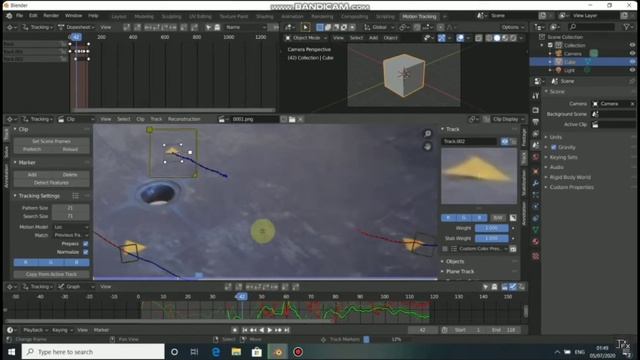Click the Set Scene Frames button
The width and height of the screenshot is (640, 360).
51,141
